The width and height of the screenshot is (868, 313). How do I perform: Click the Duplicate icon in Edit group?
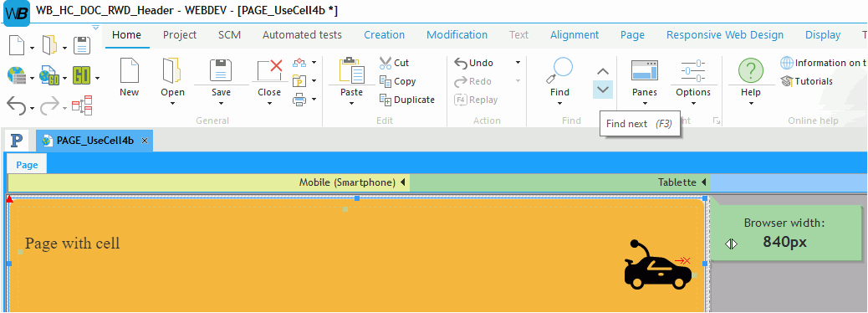point(407,100)
